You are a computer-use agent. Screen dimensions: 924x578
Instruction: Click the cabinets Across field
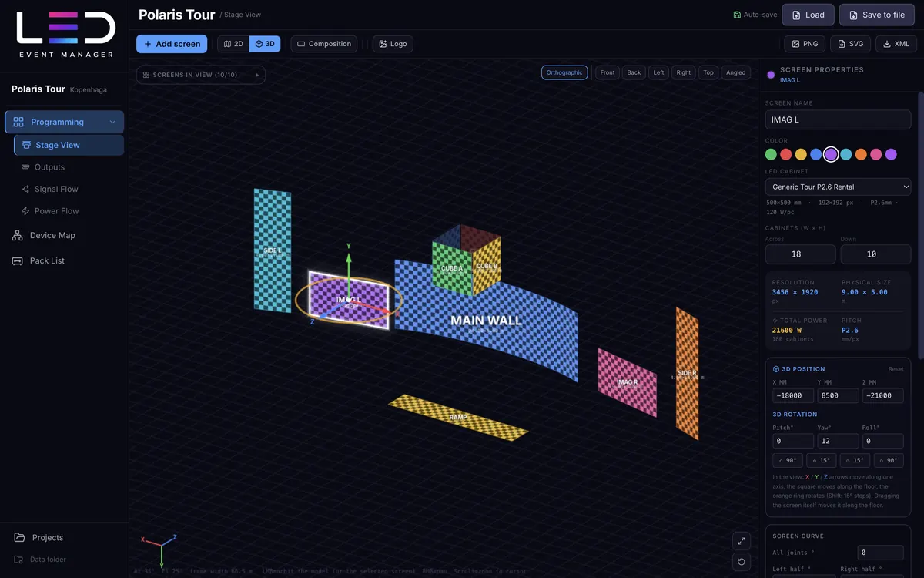[x=800, y=254]
